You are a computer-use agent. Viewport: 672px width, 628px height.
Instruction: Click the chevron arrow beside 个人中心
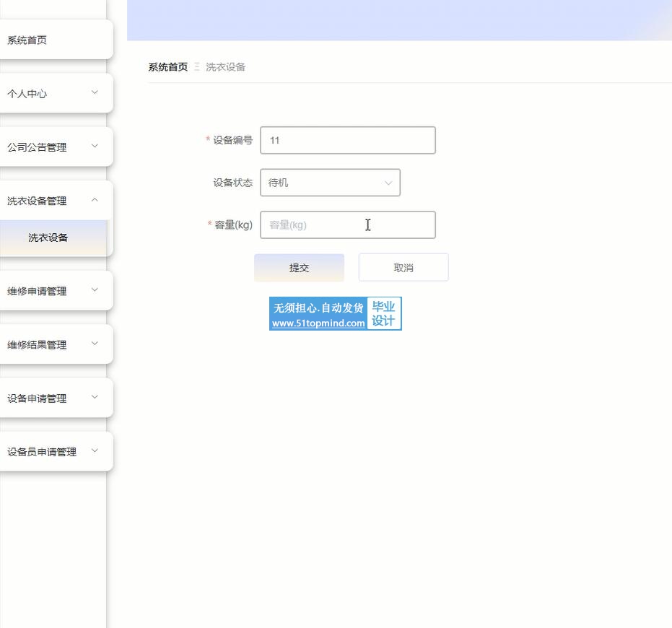(95, 92)
